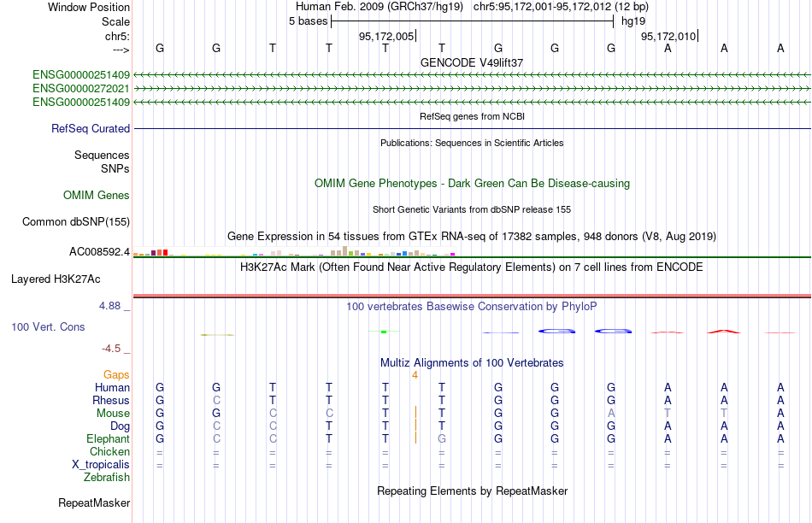Image resolution: width=812 pixels, height=523 pixels.
Task: Click the Layered H3K27Ac track label
Action: pyautogui.click(x=56, y=279)
